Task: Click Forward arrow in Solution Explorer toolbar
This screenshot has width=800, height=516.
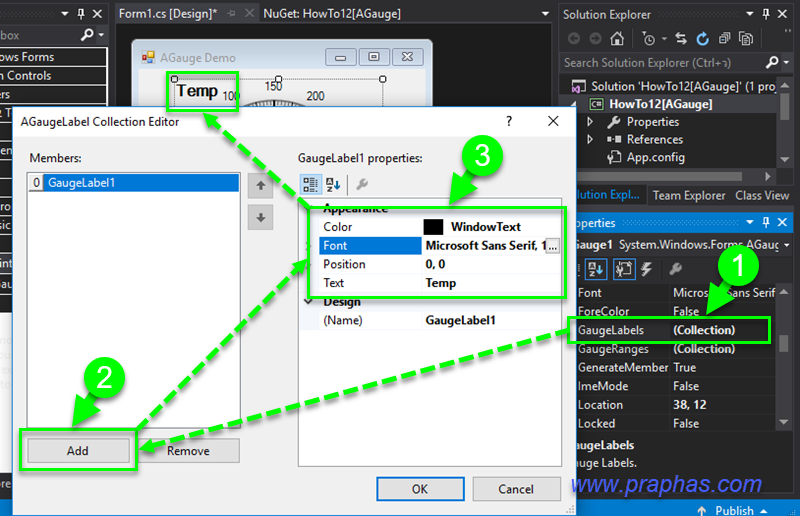Action: click(595, 38)
